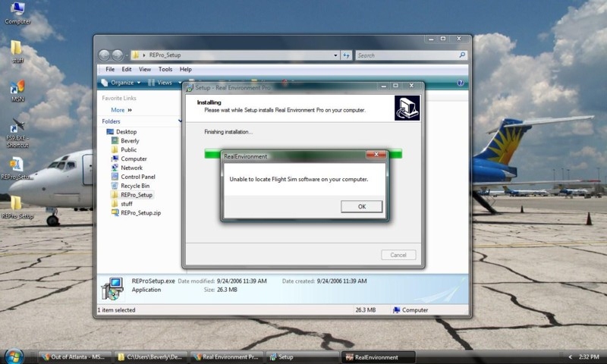This screenshot has height=364, width=607.
Task: Click the REProSetup.exe icon in details pane
Action: point(112,289)
